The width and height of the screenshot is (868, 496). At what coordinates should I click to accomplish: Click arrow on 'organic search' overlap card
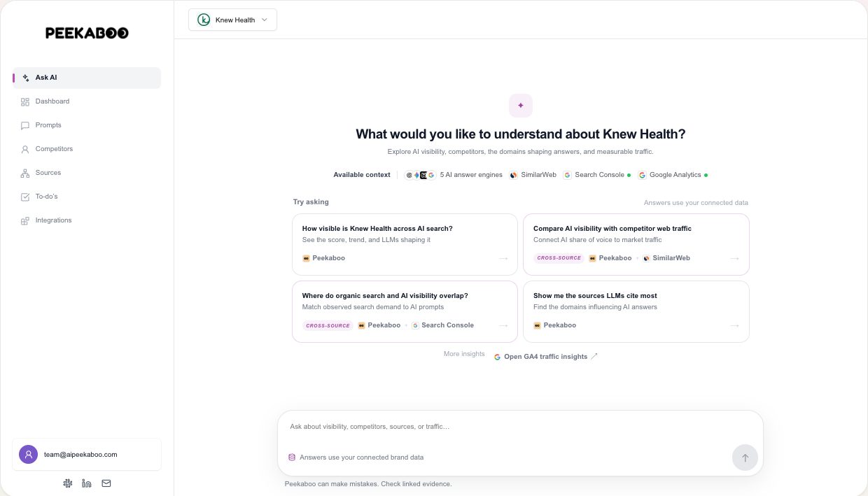[503, 325]
